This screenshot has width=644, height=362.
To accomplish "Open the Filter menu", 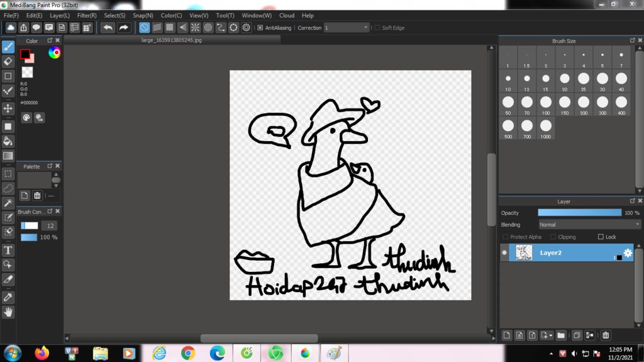I will click(87, 15).
